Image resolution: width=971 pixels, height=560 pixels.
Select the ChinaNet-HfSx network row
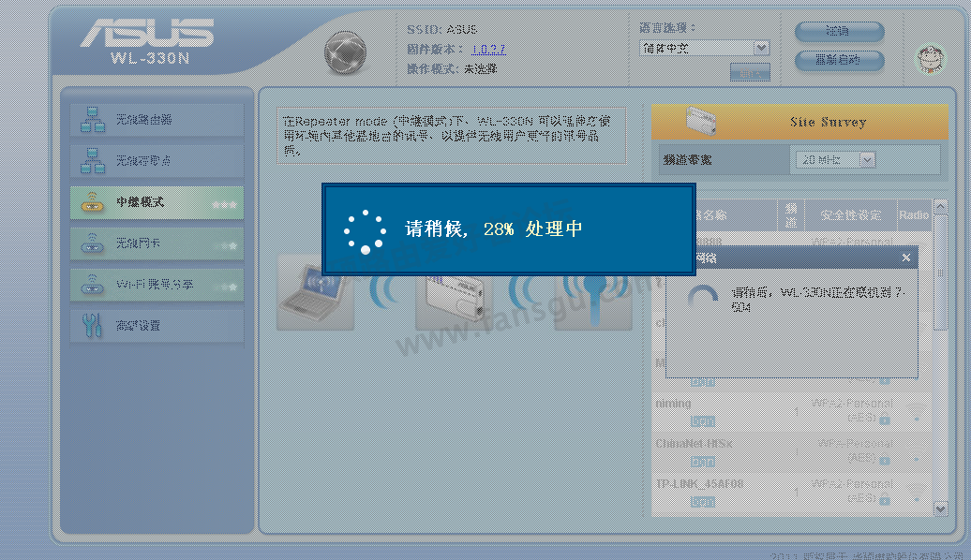pos(791,452)
